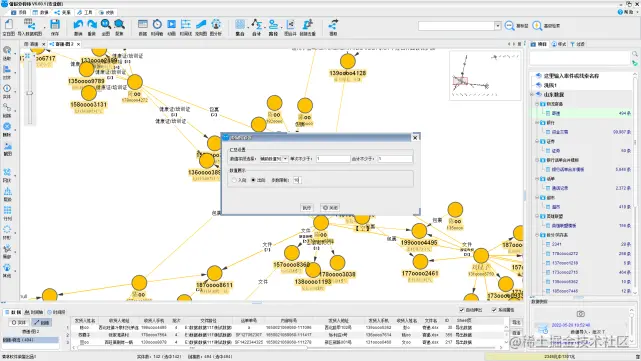Image resolution: width=641 pixels, height=361 pixels.
Task: Click the microscope toolbar icon
Action: 307,25
